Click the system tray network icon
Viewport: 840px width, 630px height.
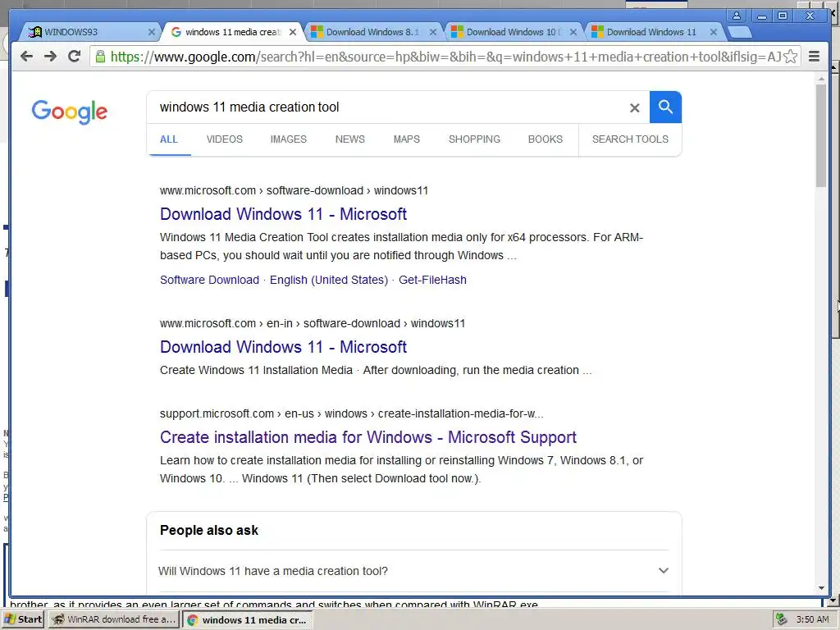(782, 619)
